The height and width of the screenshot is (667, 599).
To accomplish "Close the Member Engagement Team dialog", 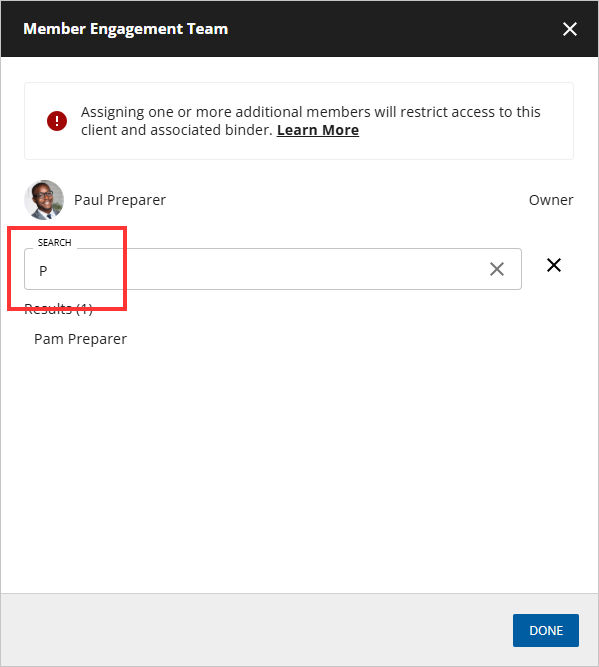I will [x=570, y=29].
